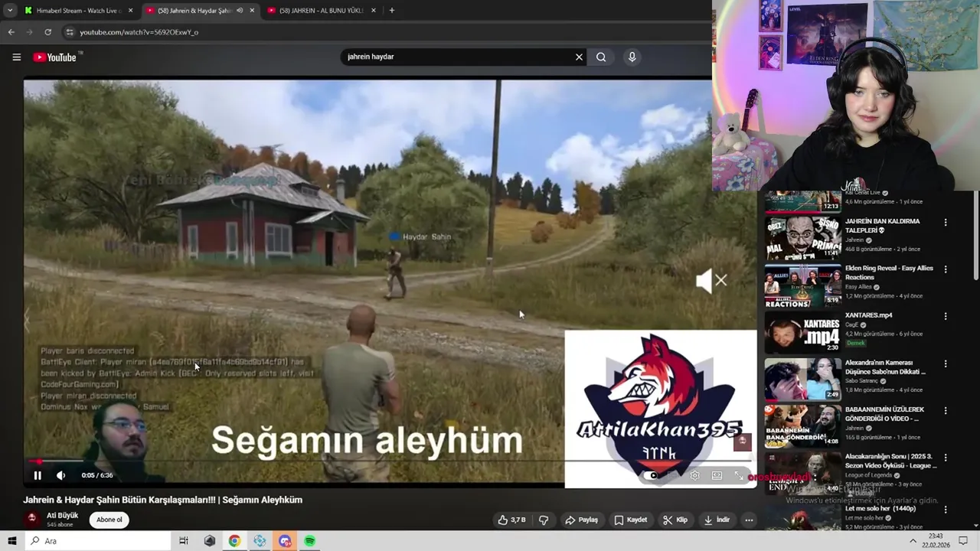
Task: Open 'Alacakaranlığın Sonu' League of Legends video
Action: point(890,461)
